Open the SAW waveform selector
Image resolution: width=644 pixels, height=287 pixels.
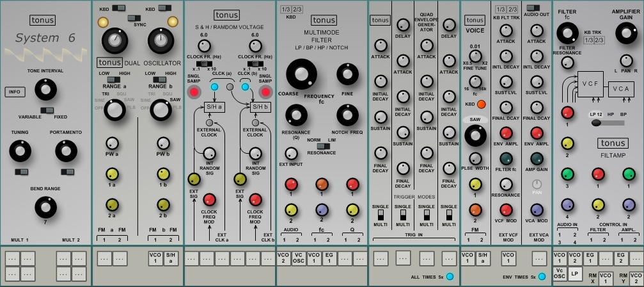[475, 120]
